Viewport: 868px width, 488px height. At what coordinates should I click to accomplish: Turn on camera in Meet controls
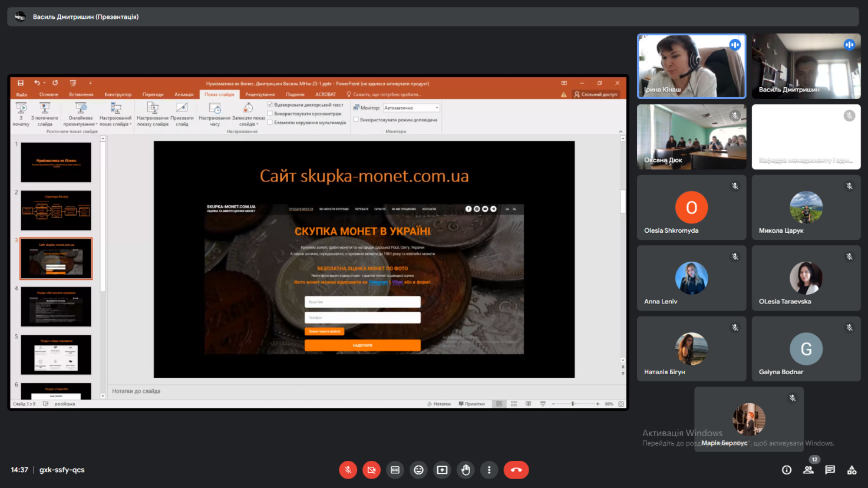(x=371, y=470)
